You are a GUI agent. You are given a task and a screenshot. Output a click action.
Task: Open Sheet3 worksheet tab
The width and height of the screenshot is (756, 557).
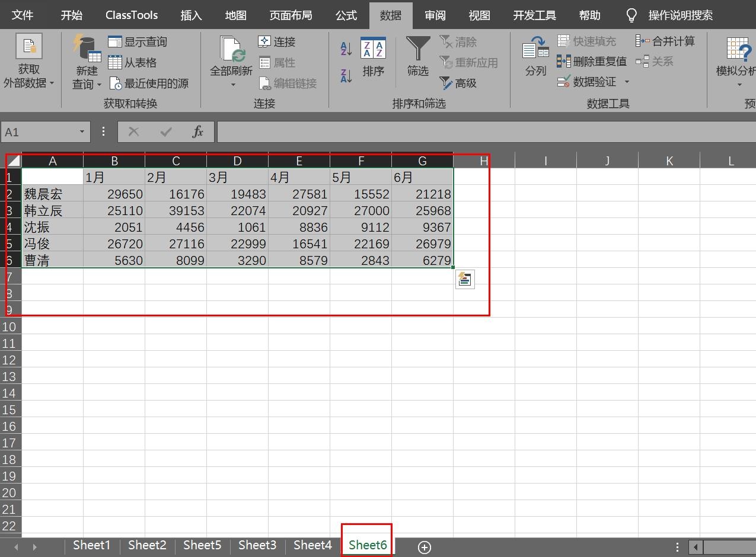point(257,545)
